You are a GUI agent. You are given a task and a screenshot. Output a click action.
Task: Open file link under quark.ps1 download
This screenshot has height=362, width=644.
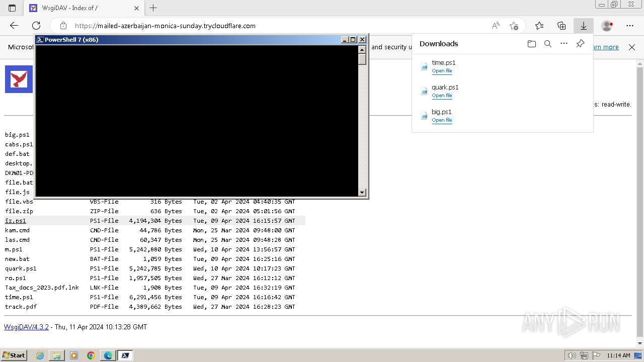coord(442,96)
